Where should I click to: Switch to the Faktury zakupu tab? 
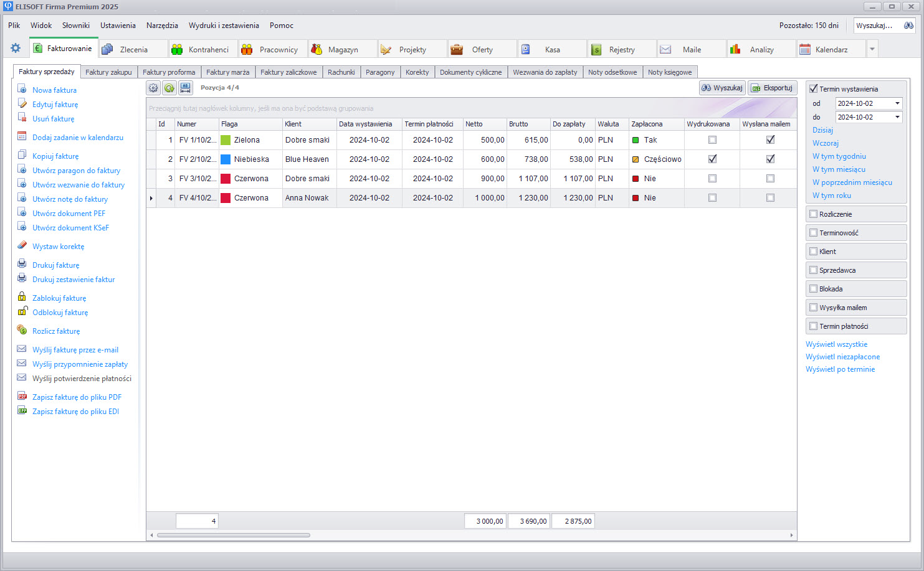[108, 72]
